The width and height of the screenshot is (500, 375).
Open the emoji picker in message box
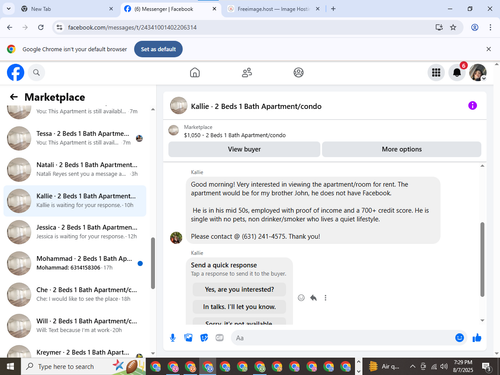(x=459, y=338)
